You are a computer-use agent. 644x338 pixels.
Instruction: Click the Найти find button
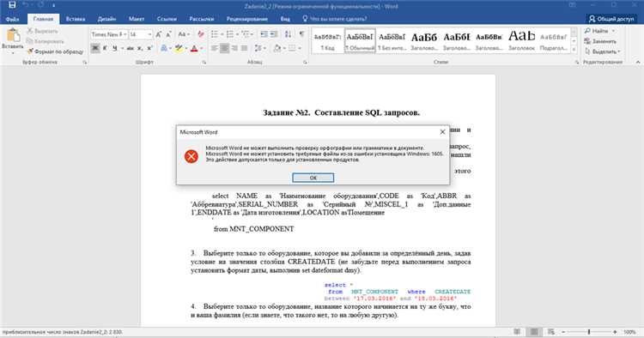point(597,31)
